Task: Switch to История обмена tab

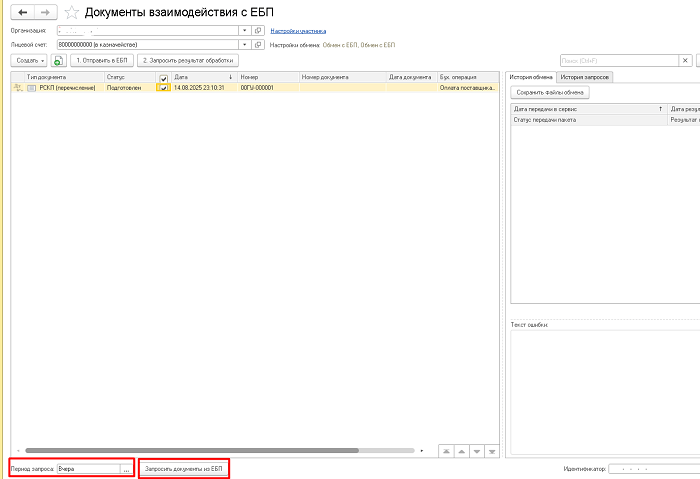Action: (x=531, y=77)
